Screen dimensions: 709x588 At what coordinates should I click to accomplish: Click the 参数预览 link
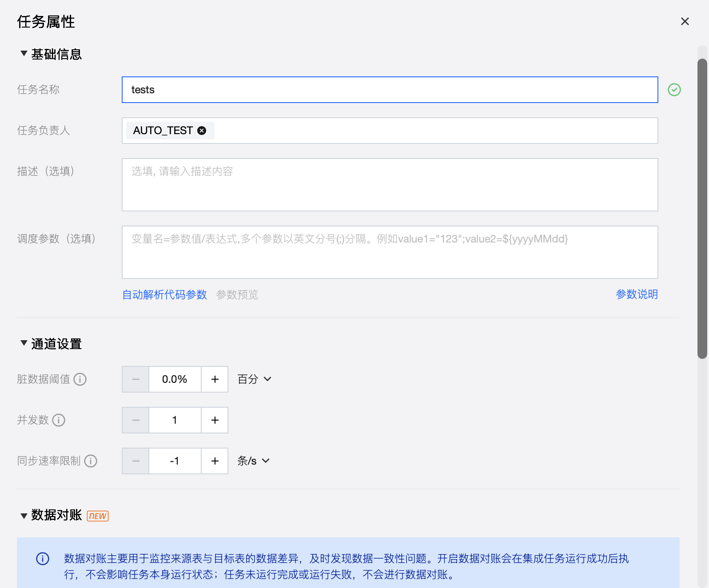[237, 294]
